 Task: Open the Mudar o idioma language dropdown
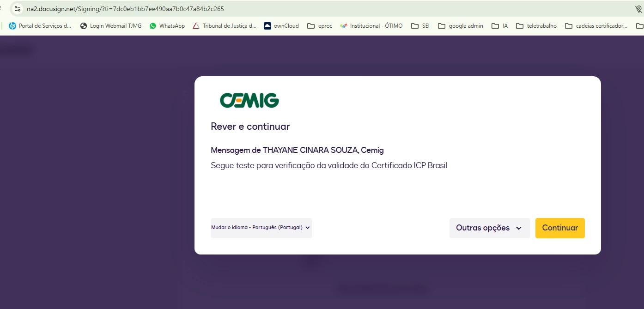[261, 228]
